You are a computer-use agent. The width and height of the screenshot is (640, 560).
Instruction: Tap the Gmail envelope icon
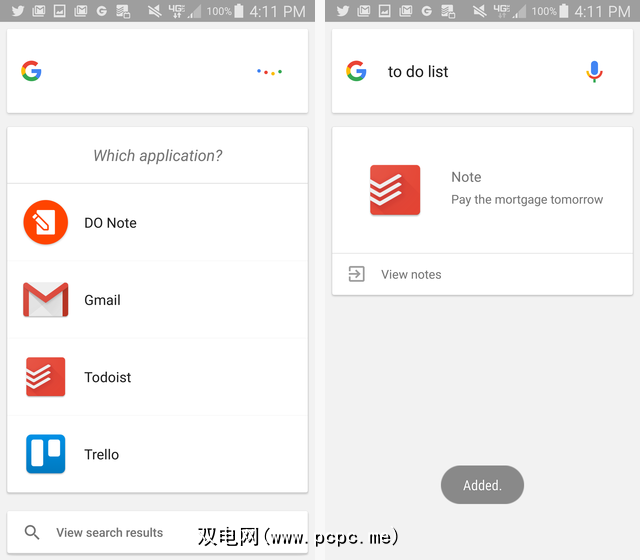[46, 300]
